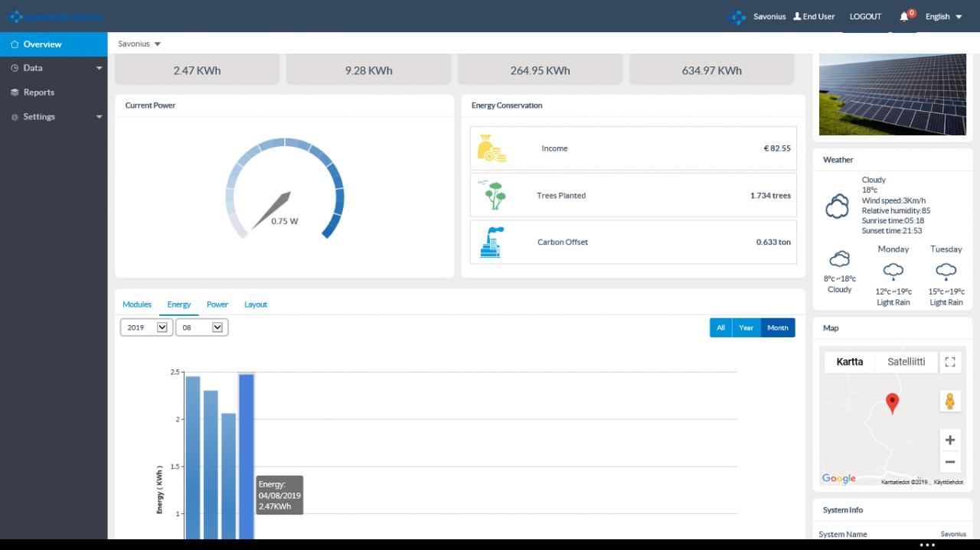
Task: Click the blurred company logo in header
Action: pyautogui.click(x=55, y=16)
